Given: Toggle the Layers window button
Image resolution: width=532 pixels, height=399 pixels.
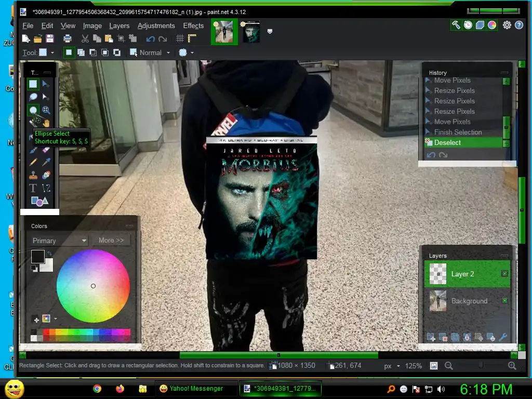Looking at the screenshot, I should tap(480, 25).
